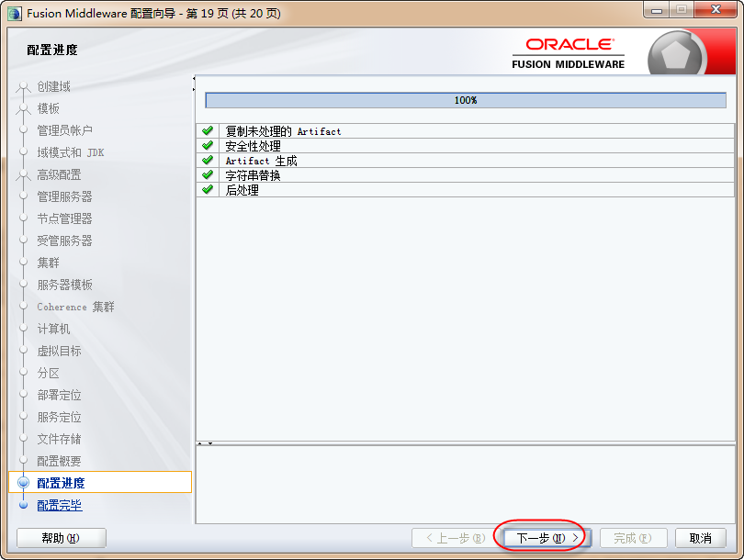Select the 节点管理器 step

(x=65, y=218)
